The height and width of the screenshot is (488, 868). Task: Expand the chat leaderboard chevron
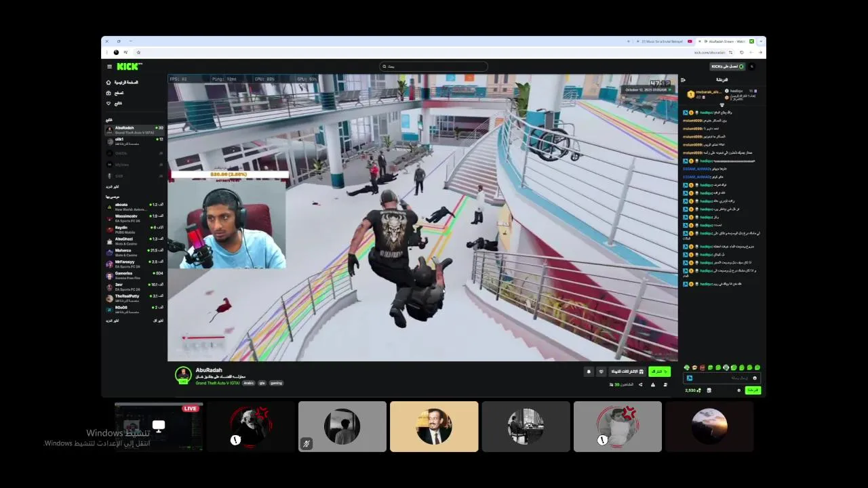722,105
